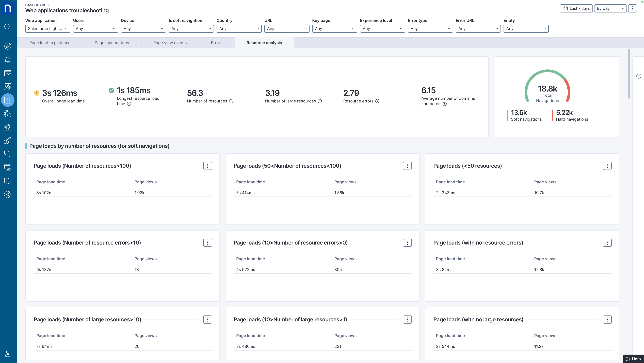Expand the By day granularity dropdown
The height and width of the screenshot is (363, 644).
coord(610,8)
